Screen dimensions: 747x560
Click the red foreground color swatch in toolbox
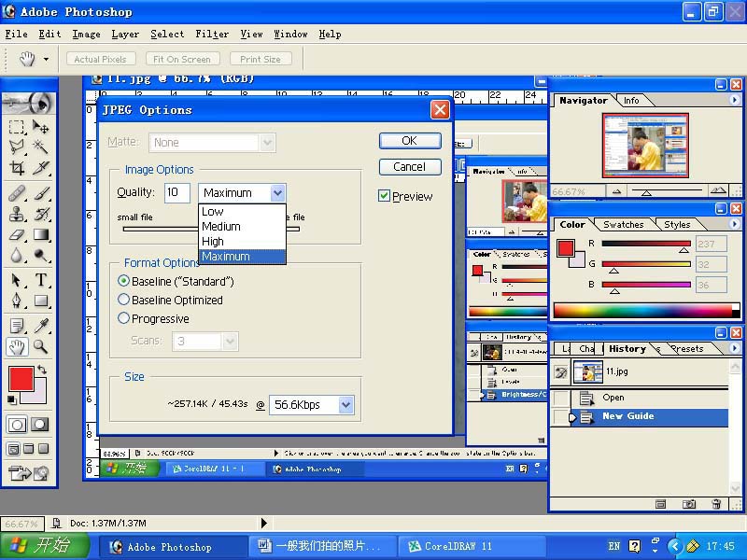point(20,378)
